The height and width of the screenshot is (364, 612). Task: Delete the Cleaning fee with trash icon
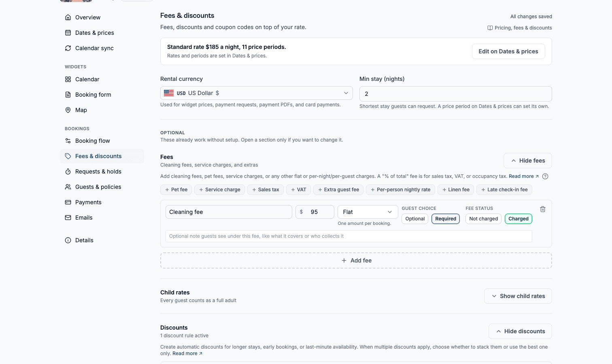click(543, 209)
